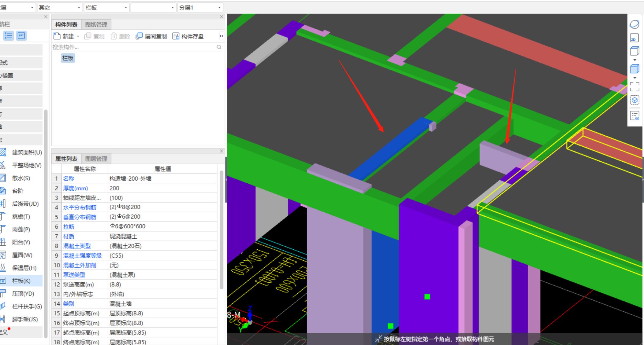Click the 水平分布钢筋 property name
Image resolution: width=644 pixels, height=345 pixels.
(x=80, y=207)
